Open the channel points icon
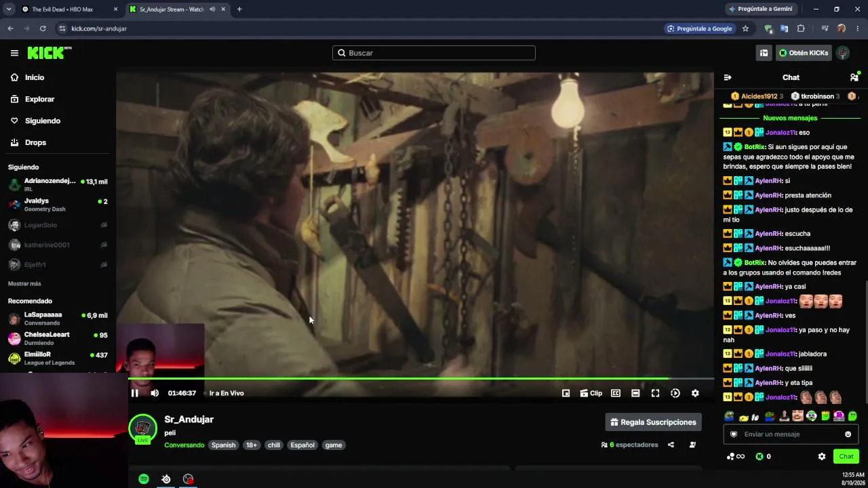868x488 pixels. 735,456
